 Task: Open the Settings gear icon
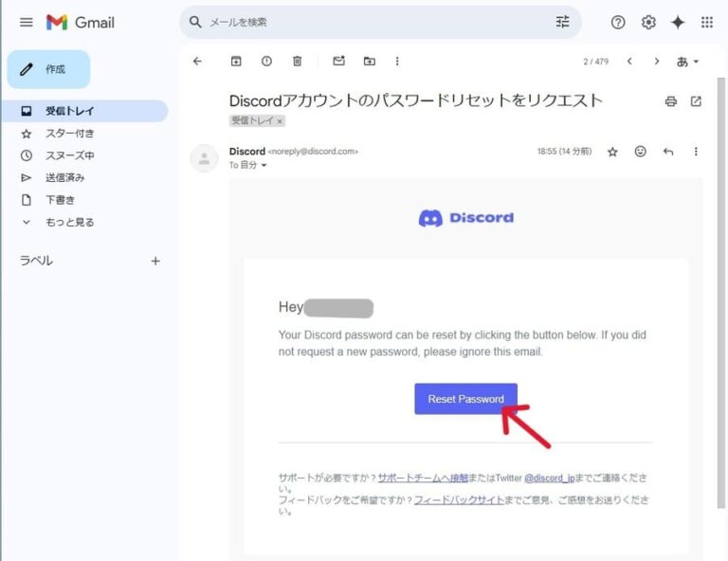648,23
